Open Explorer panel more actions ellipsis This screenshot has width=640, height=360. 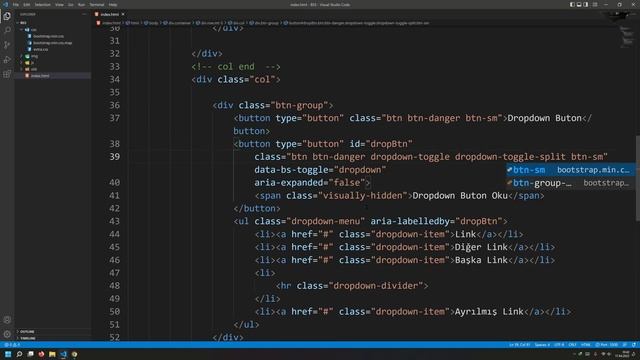(x=84, y=14)
